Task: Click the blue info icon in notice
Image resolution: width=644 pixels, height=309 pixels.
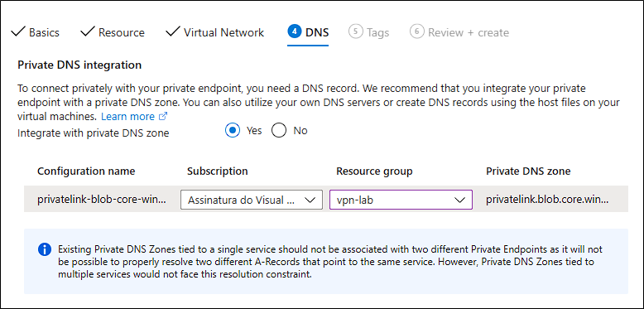Action: point(45,249)
